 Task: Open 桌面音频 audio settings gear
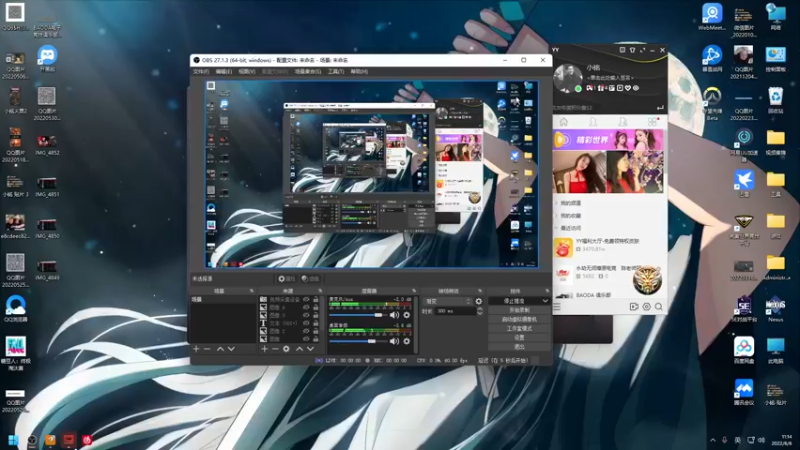tap(407, 341)
